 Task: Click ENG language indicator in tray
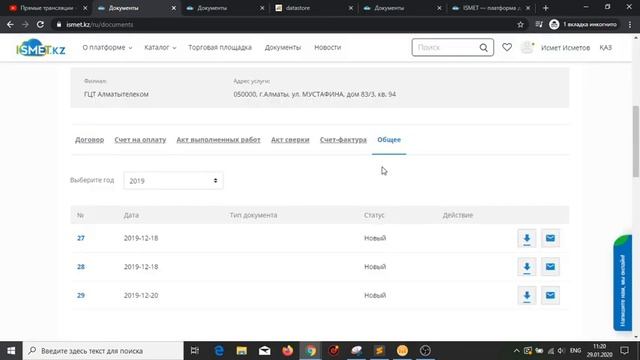(575, 351)
